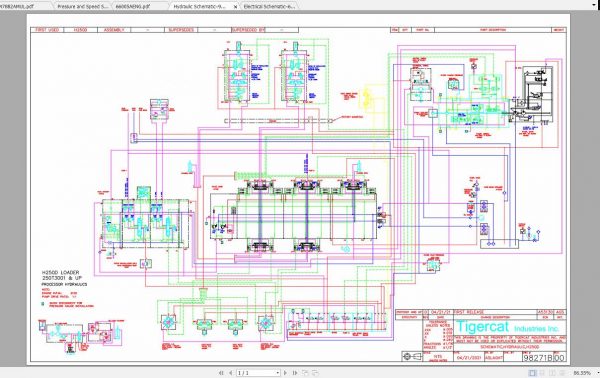Image resolution: width=600 pixels, height=378 pixels.
Task: Click the PROCESSOR HYDRAULICS label
Action: [x=64, y=285]
